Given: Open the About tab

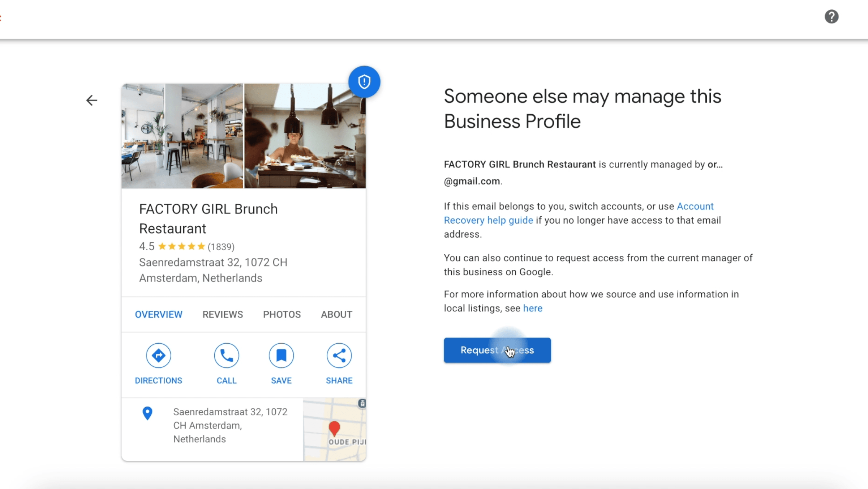Looking at the screenshot, I should pyautogui.click(x=336, y=314).
